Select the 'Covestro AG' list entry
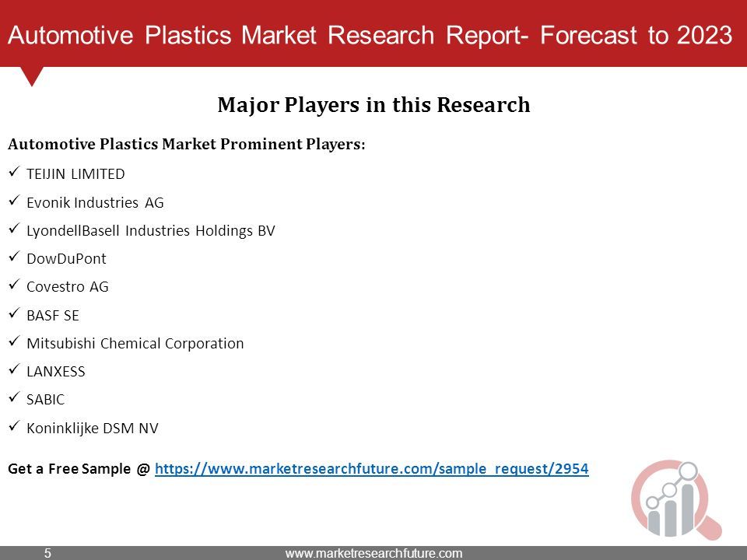 [68, 287]
